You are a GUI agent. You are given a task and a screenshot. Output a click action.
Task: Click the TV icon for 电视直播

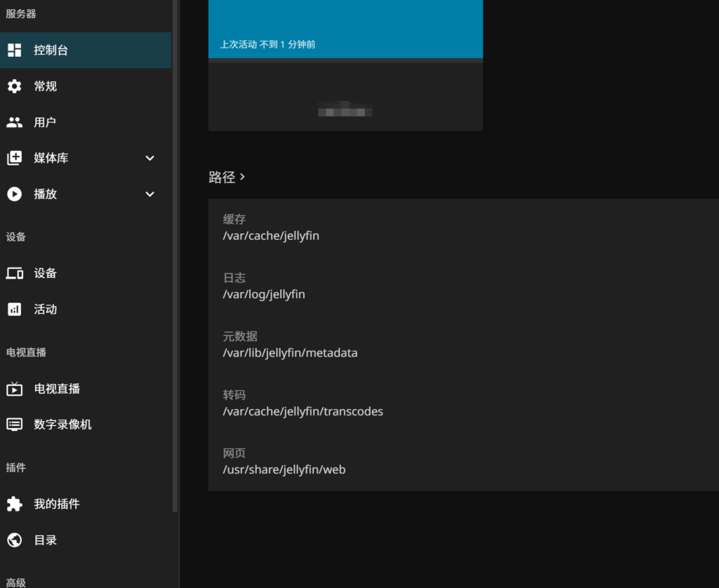point(14,389)
